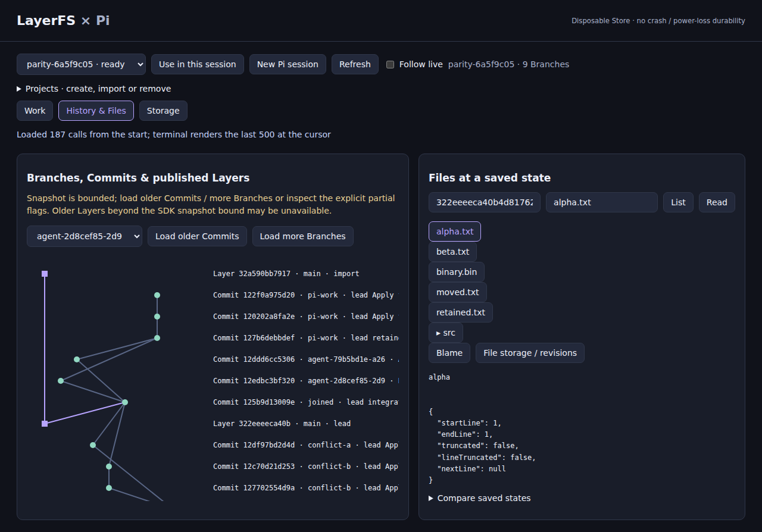Select the graph node for Commit 127702554d9a

click(109, 488)
